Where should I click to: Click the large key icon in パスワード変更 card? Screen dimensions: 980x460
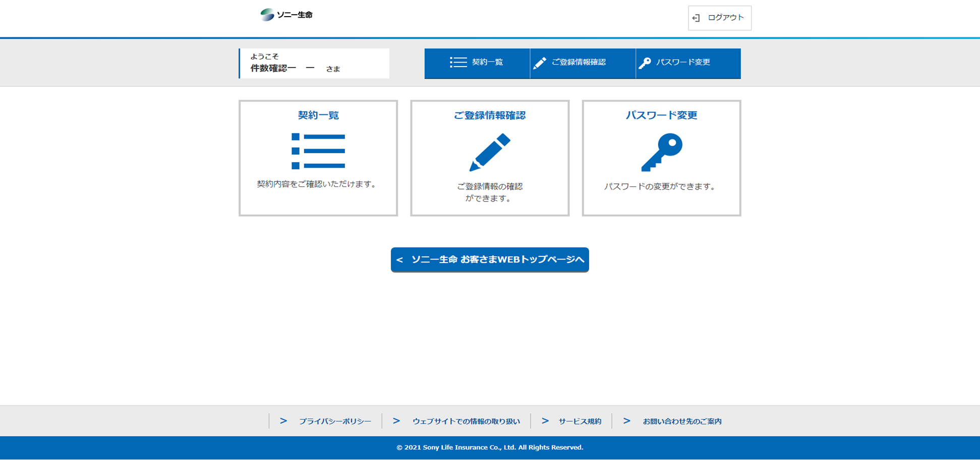pyautogui.click(x=662, y=152)
